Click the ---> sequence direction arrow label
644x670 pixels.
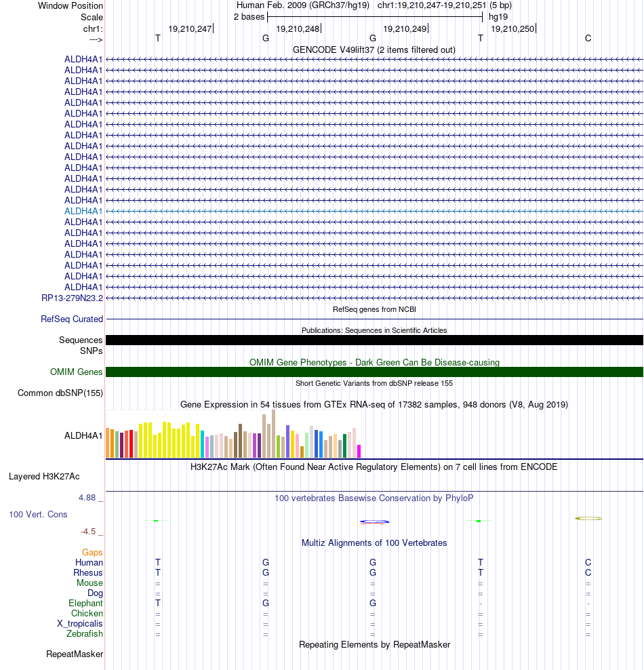tap(96, 40)
